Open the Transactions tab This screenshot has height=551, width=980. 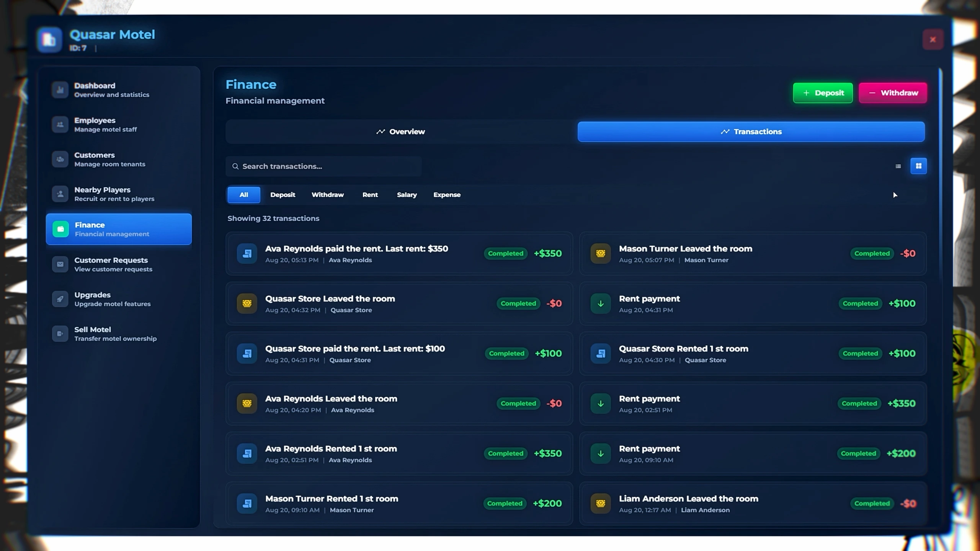point(751,132)
